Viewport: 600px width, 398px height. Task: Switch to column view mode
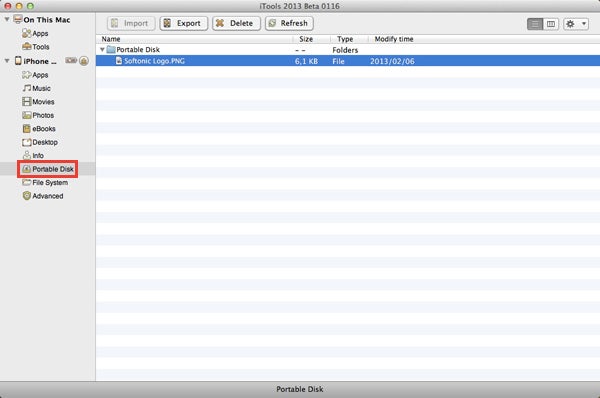551,24
